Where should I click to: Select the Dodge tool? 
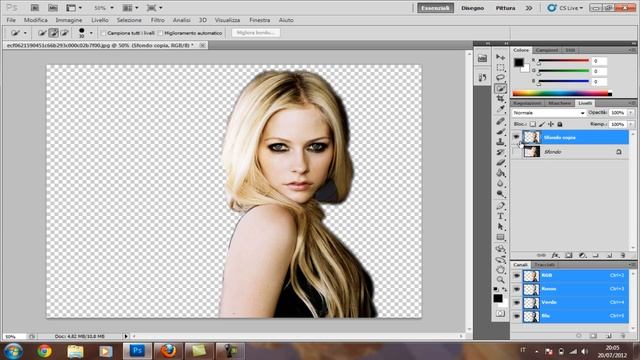point(500,194)
